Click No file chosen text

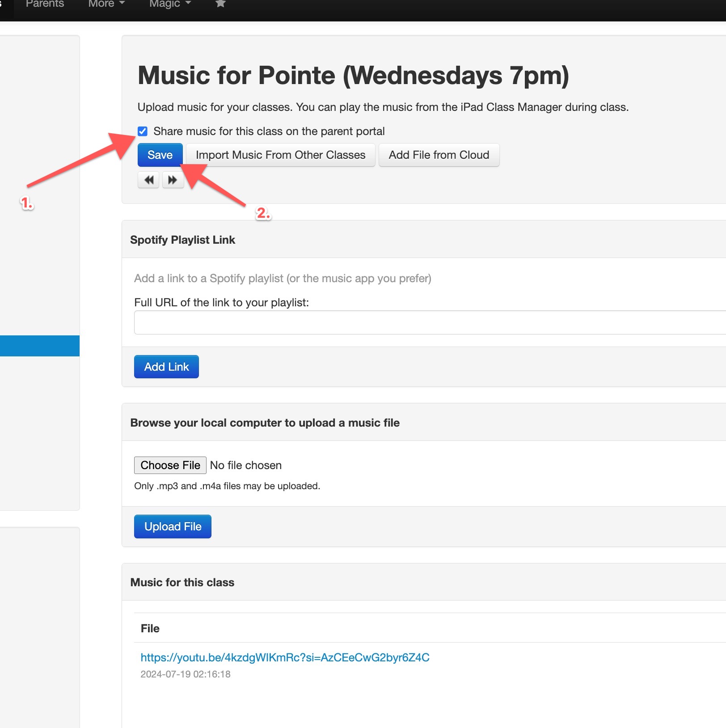pos(245,465)
